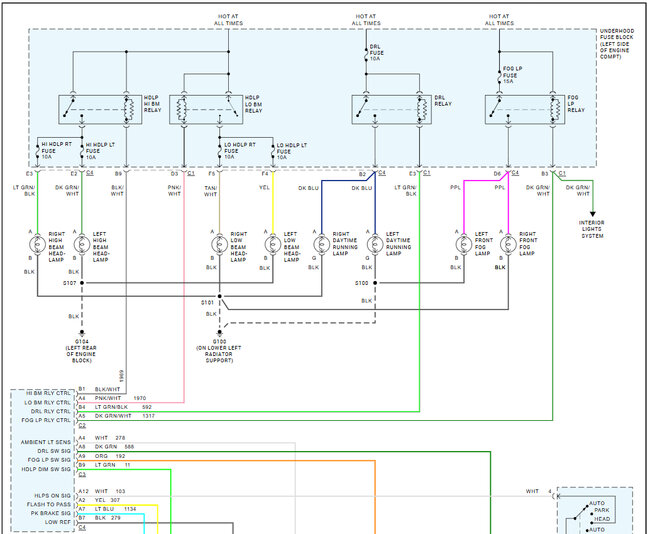This screenshot has width=650, height=534.
Task: Click the right high beam headlamp bulb symbol
Action: (37, 244)
